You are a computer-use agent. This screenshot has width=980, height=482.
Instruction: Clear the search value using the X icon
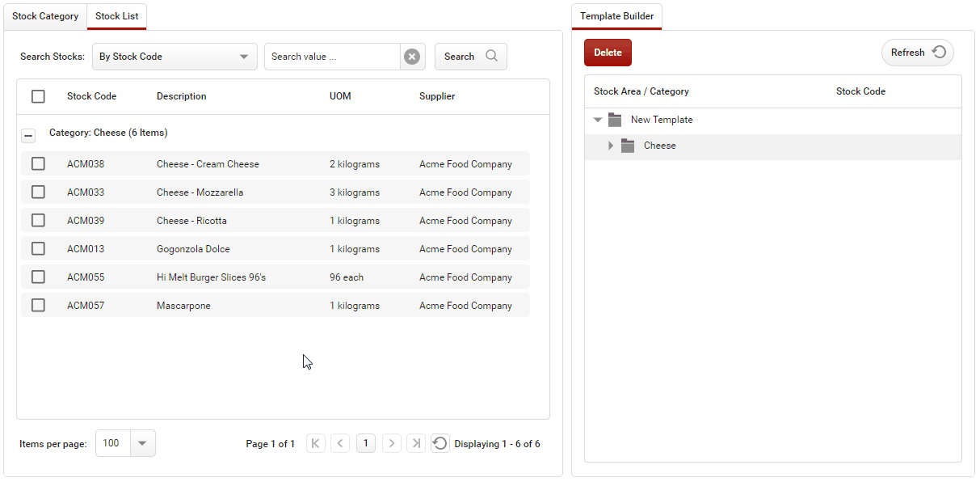[412, 56]
